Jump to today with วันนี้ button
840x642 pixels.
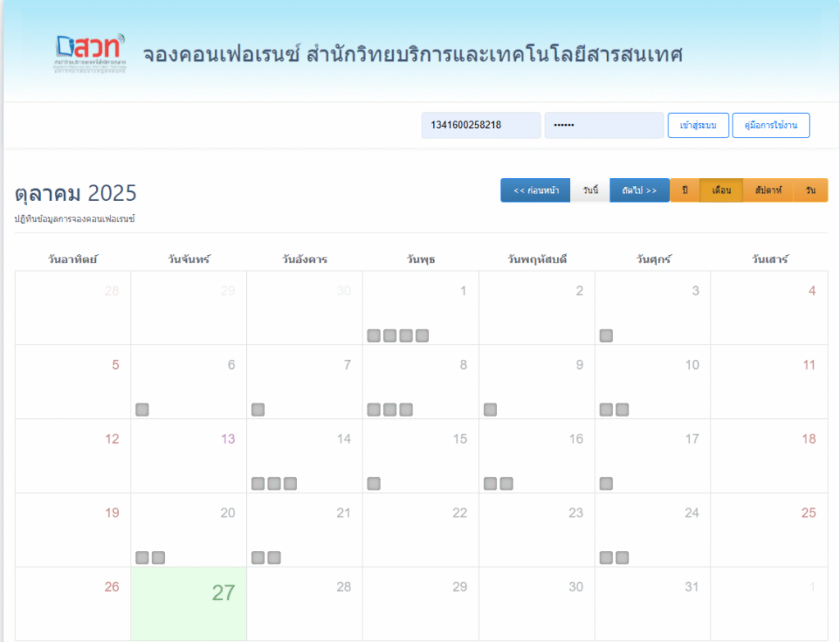(x=590, y=190)
